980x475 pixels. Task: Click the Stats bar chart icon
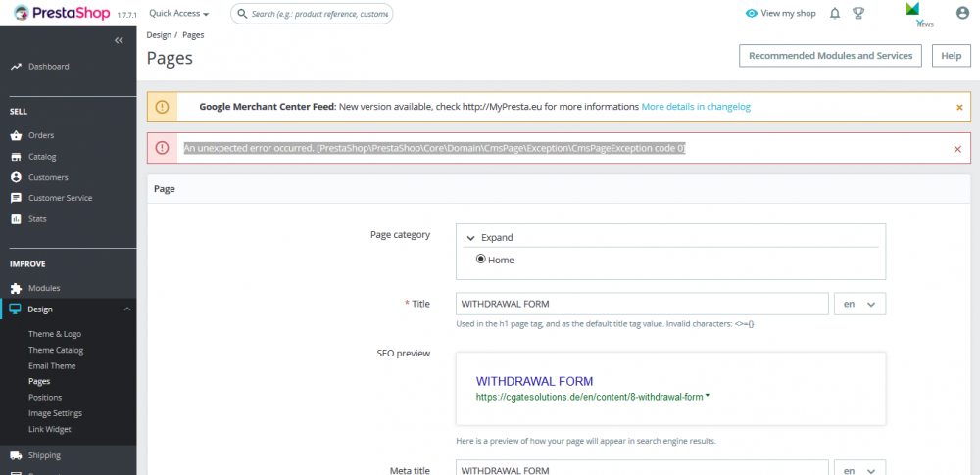pyautogui.click(x=17, y=219)
